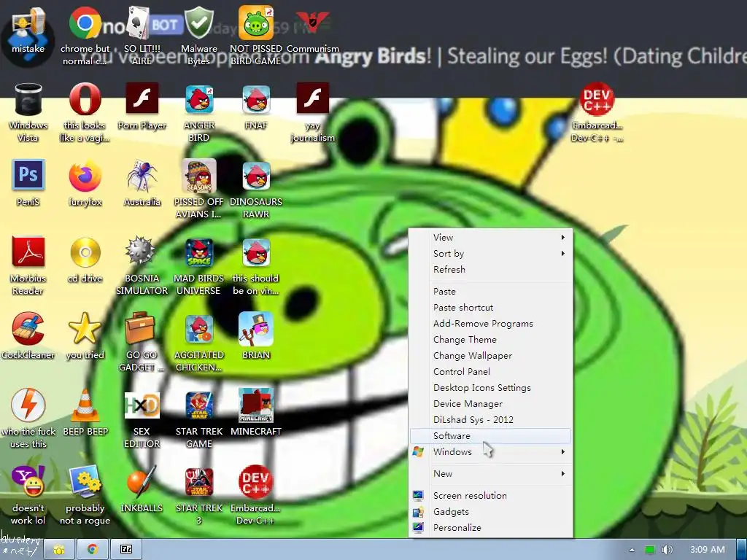Expand the 'Sort by' submenu
This screenshot has height=560, width=747.
pyautogui.click(x=491, y=253)
